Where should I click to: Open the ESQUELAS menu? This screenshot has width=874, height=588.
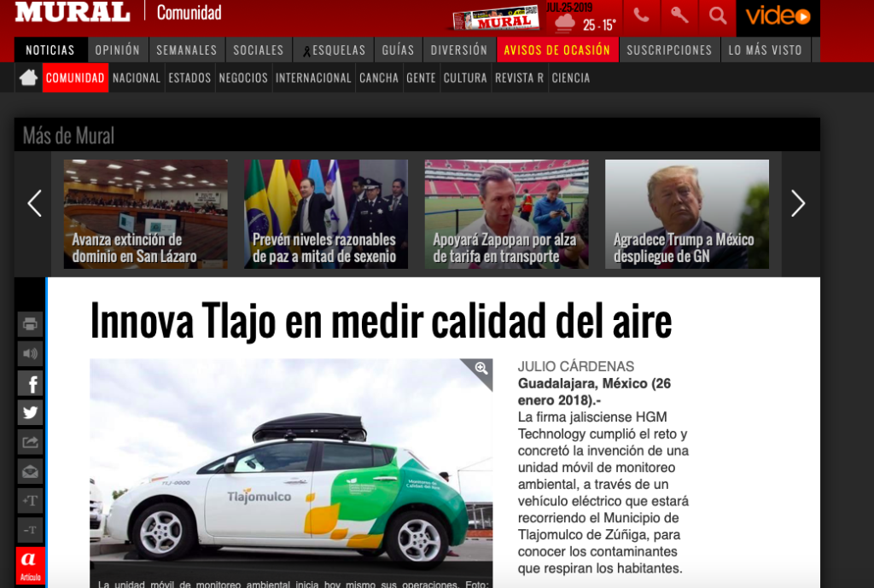point(334,50)
